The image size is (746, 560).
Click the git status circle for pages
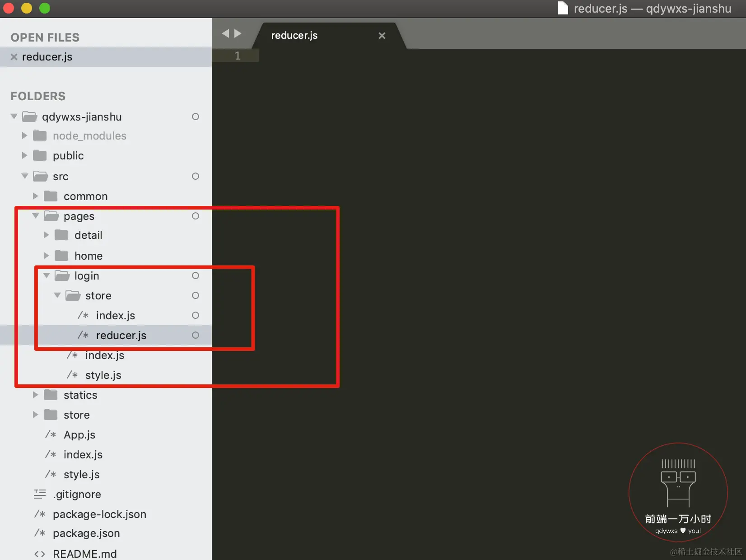(196, 216)
